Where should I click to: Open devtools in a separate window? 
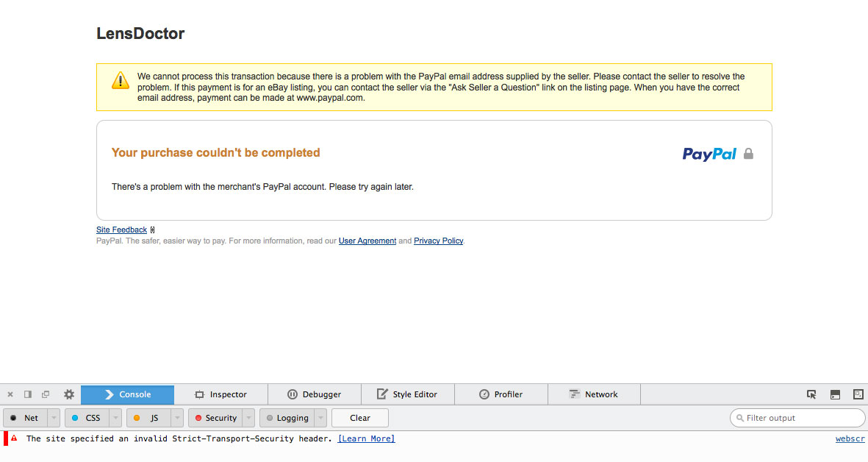point(46,394)
